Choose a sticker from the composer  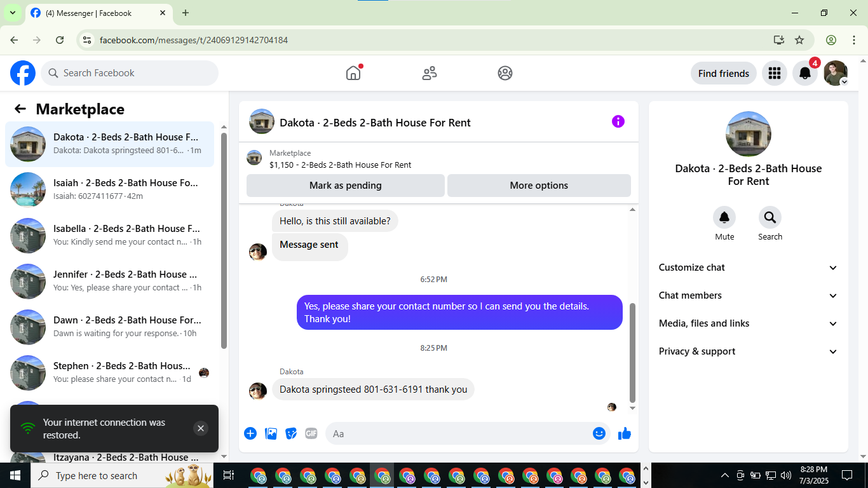(x=291, y=433)
